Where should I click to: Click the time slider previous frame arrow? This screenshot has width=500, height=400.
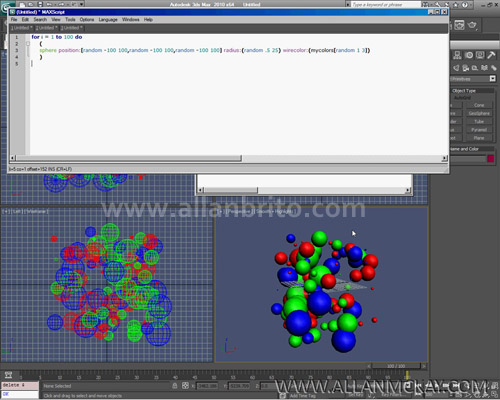[369, 366]
